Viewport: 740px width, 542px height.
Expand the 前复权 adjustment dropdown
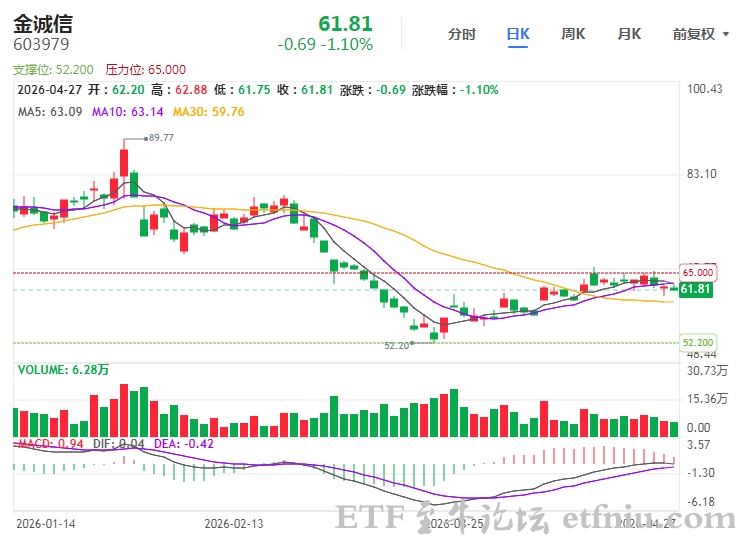pos(700,34)
